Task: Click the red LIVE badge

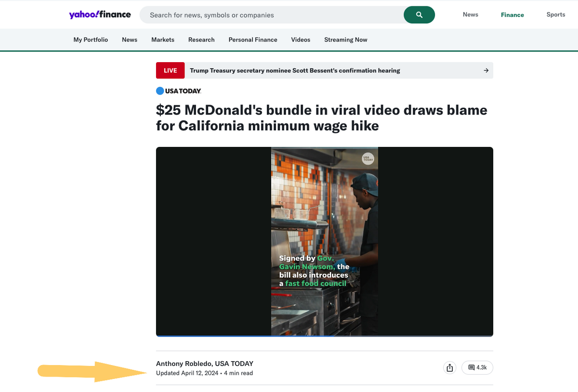Action: pyautogui.click(x=171, y=70)
